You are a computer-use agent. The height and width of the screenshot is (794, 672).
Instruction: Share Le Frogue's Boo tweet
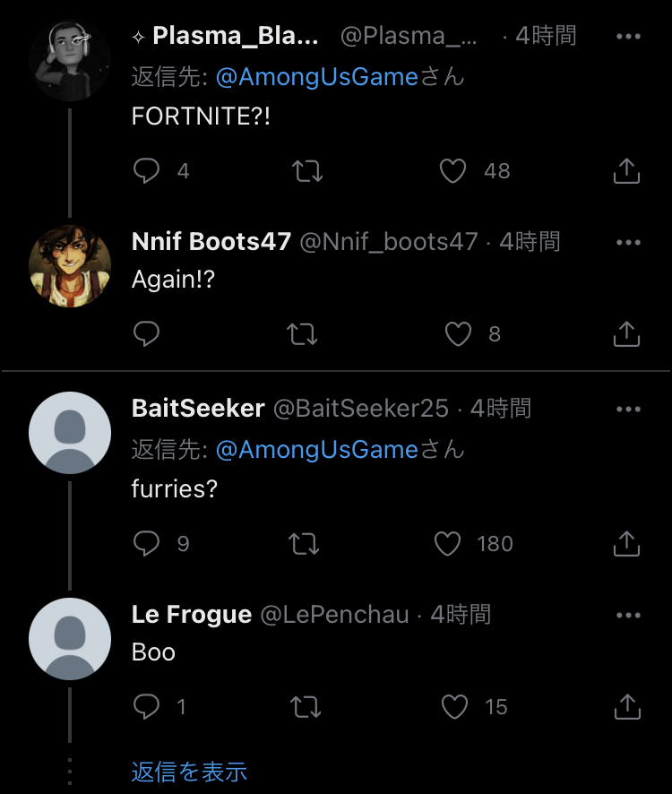626,707
